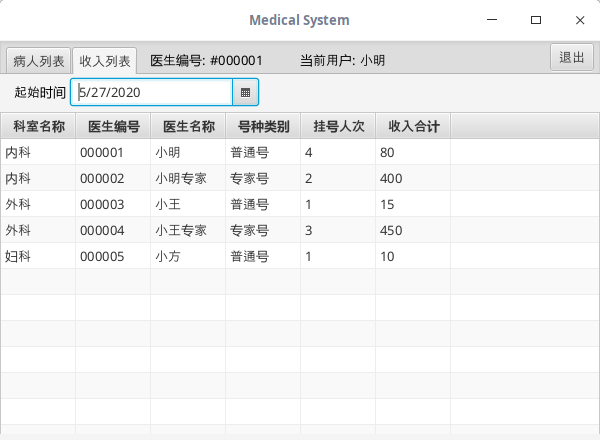Click the 退出 logout button
600x440 pixels.
click(x=572, y=57)
